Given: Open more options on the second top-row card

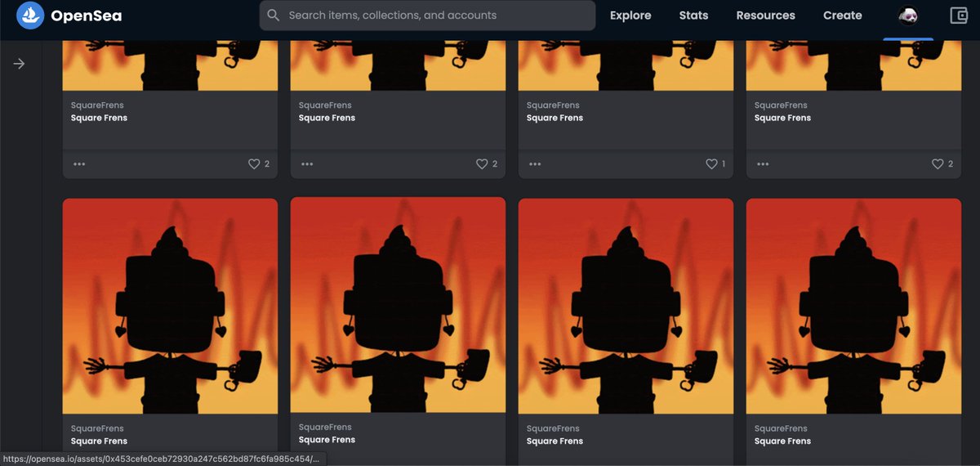Looking at the screenshot, I should click(307, 164).
